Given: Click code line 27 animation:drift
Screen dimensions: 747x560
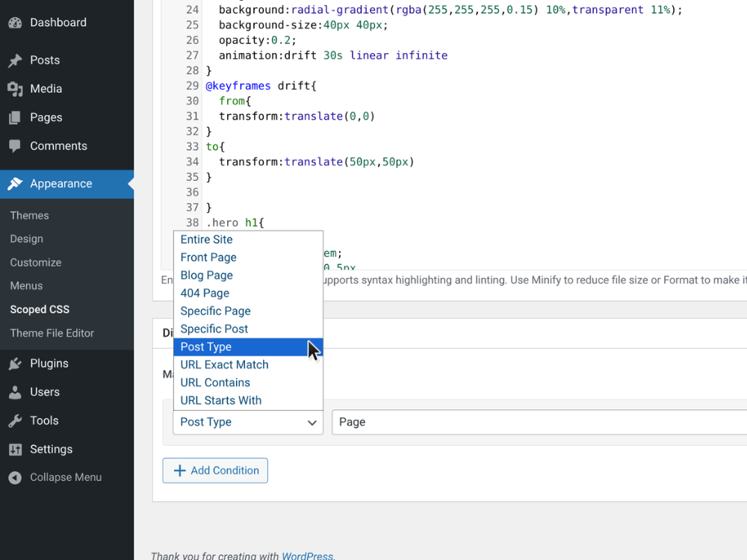Looking at the screenshot, I should point(333,55).
